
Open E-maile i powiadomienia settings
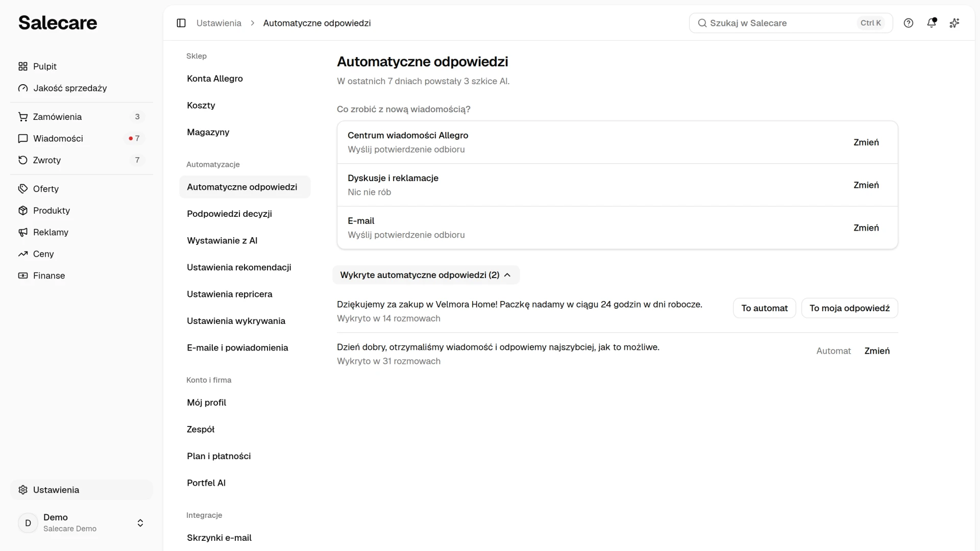[245, 348]
